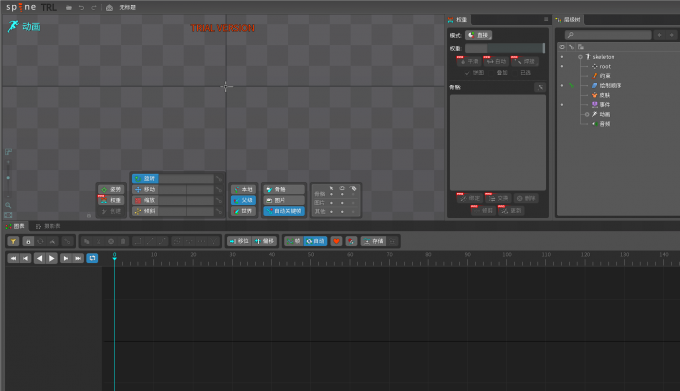Select the 权重 weights tool
Viewport: 680px width, 391px height.
pyautogui.click(x=111, y=200)
